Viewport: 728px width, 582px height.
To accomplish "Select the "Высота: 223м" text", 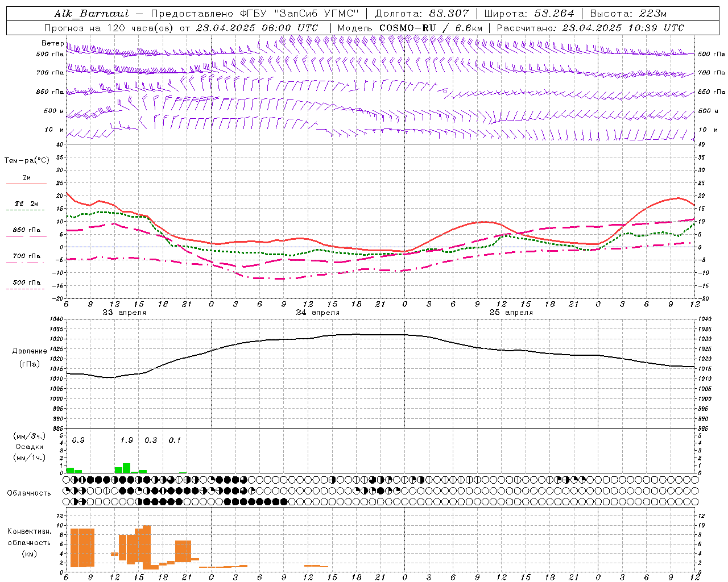I will point(628,14).
